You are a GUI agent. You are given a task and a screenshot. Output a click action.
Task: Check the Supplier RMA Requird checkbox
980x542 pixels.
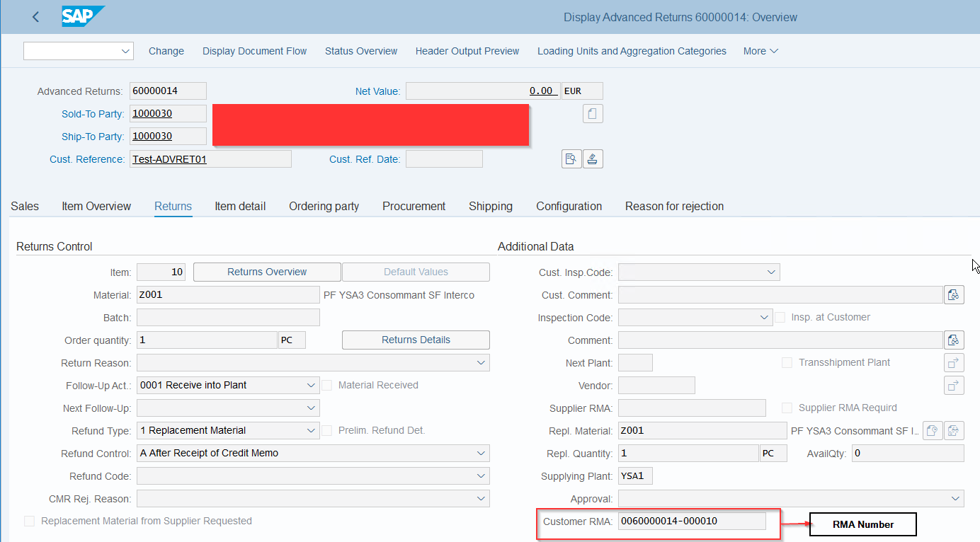[x=787, y=408]
